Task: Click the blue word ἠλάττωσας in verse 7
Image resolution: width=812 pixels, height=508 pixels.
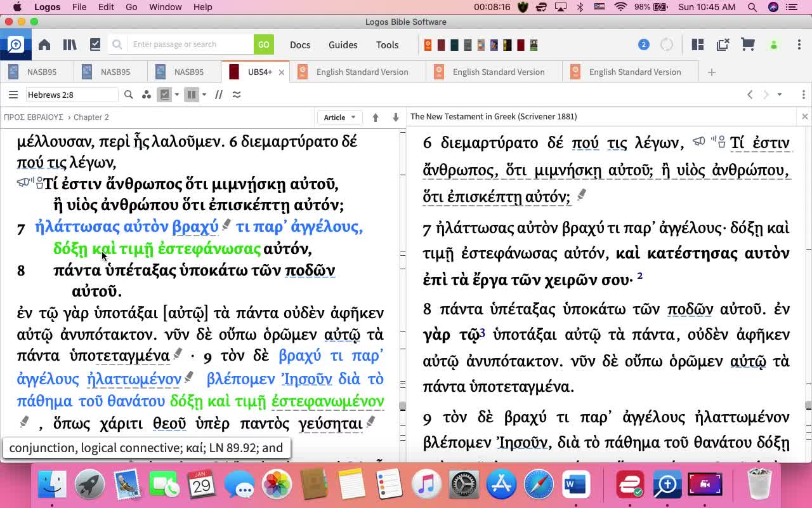Action: tap(77, 227)
